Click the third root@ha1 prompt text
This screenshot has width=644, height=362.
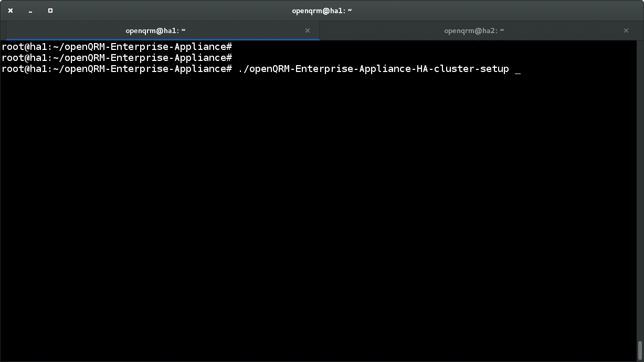coord(117,69)
